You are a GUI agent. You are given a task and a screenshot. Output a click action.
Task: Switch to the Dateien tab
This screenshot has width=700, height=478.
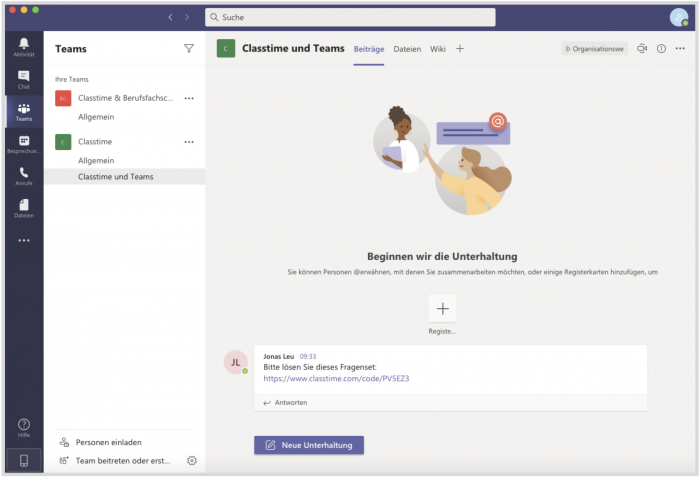[x=407, y=49]
